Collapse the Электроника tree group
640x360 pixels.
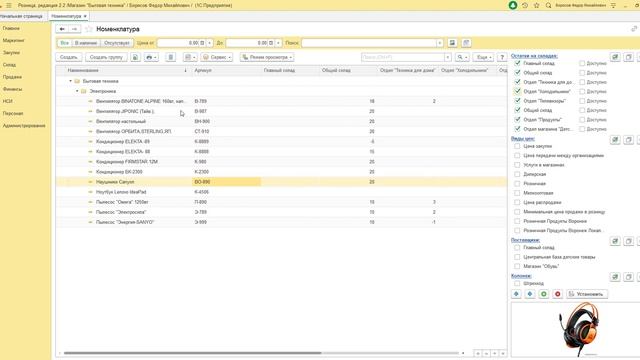pyautogui.click(x=77, y=91)
